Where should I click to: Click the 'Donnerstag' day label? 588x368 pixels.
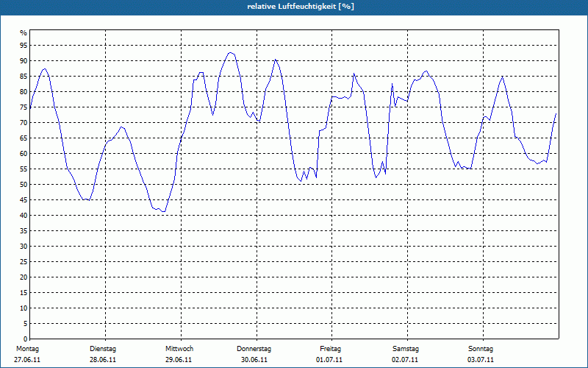254,349
